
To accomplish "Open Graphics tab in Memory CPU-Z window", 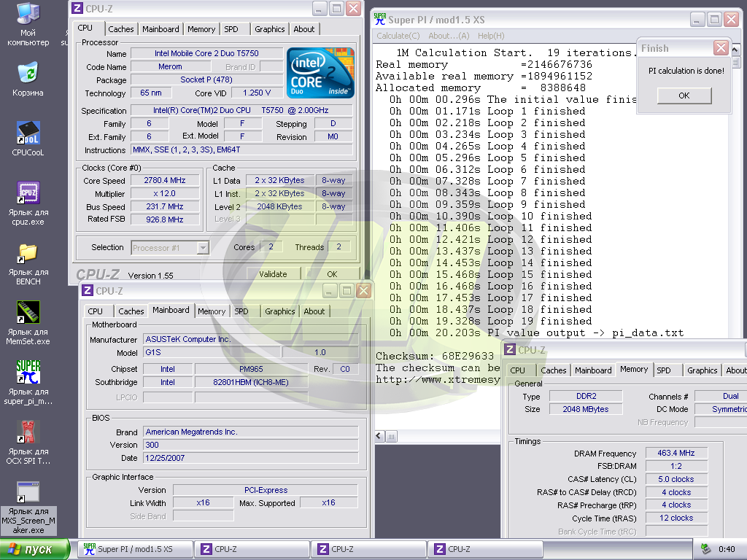I will click(703, 370).
